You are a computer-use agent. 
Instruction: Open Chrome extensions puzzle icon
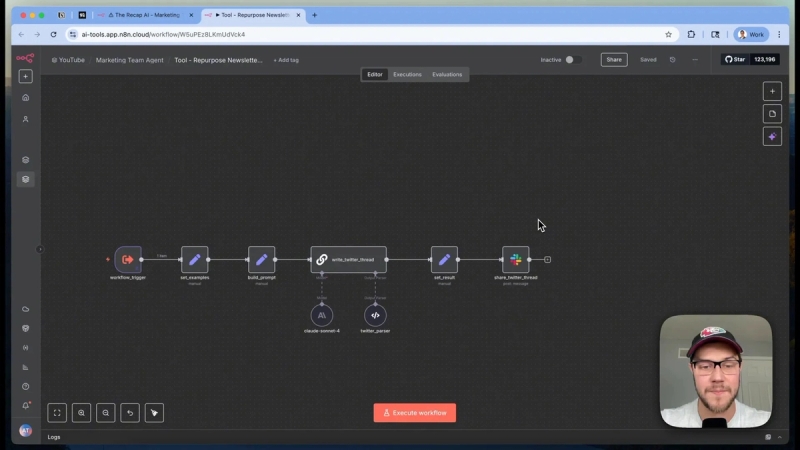click(x=691, y=35)
